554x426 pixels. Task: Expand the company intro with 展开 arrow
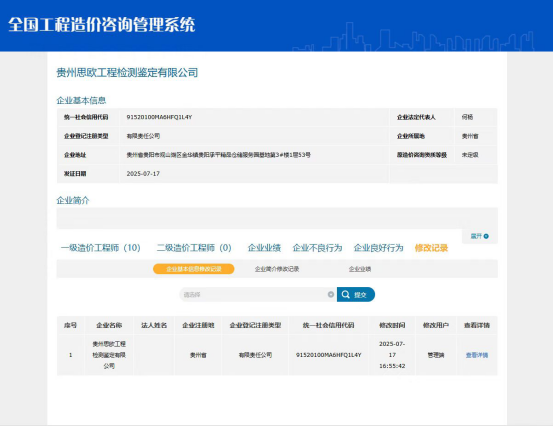(479, 236)
